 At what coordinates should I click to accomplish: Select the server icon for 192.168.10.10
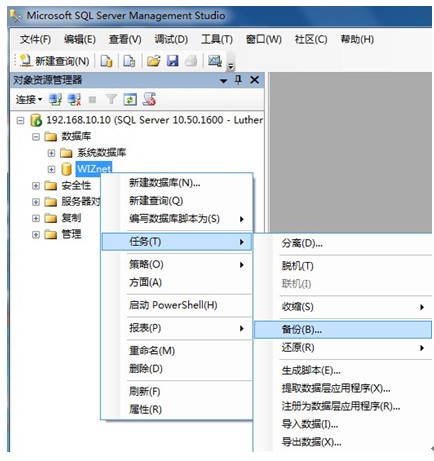point(36,120)
